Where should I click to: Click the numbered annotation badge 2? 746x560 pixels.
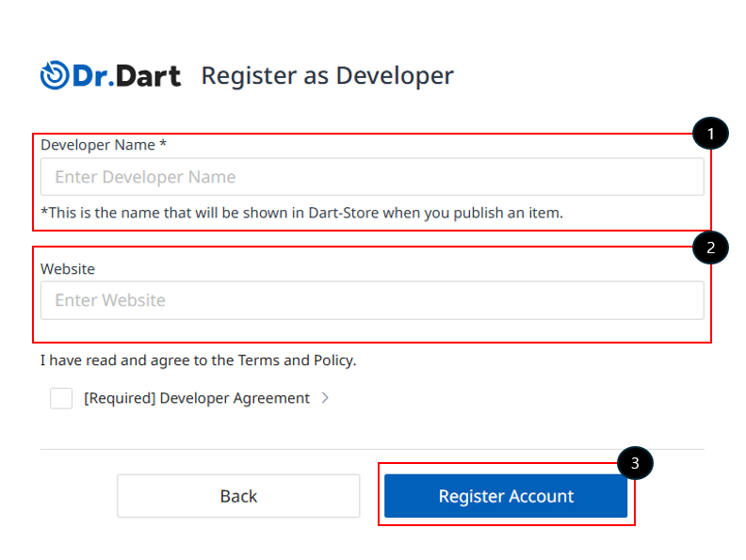click(x=710, y=248)
